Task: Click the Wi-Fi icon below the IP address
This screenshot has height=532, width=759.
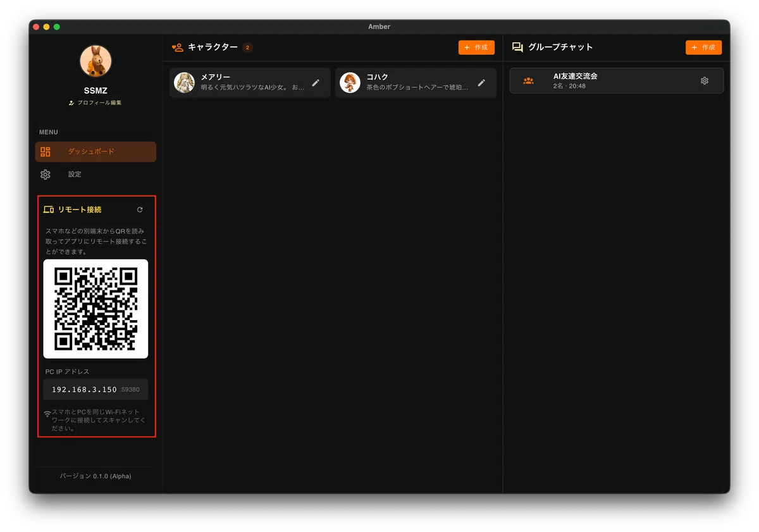Action: click(47, 414)
